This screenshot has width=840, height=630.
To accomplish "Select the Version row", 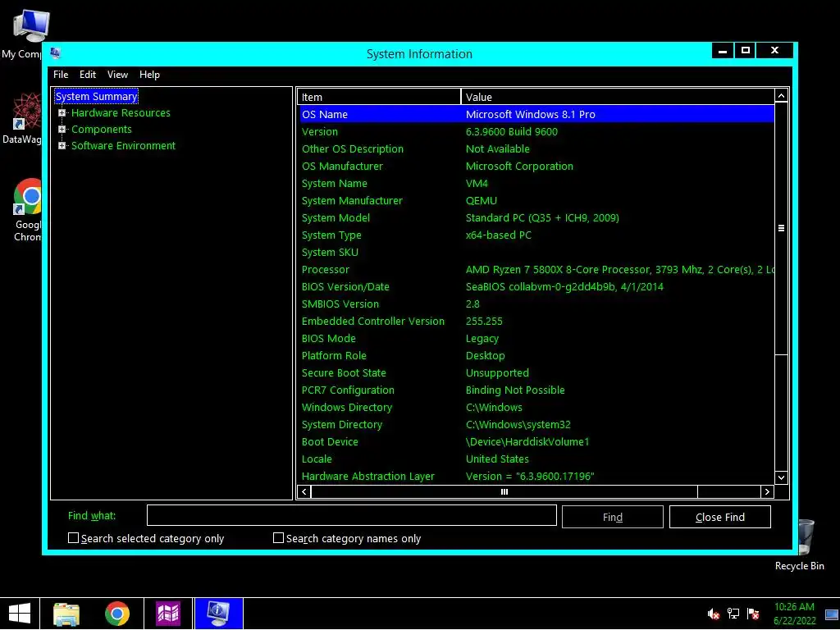I will 536,132.
